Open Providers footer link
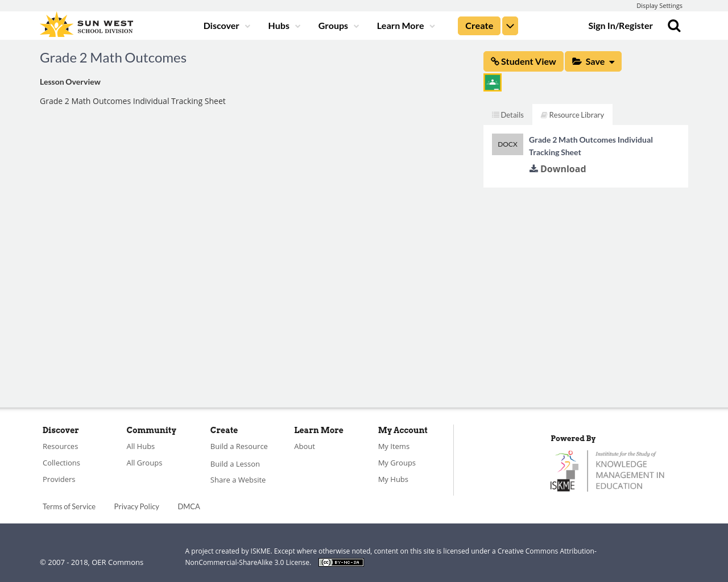Screen dimensions: 728x582 click(x=59, y=480)
